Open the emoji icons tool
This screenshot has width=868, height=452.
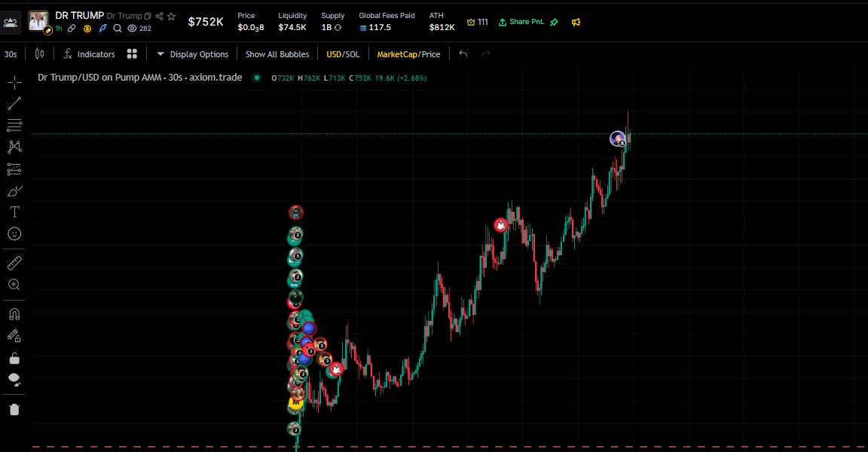(14, 234)
